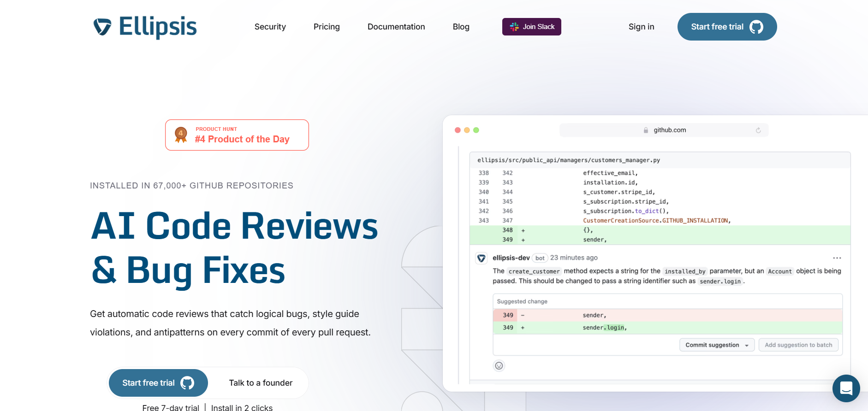Screen dimensions: 868x411
Task: Click the hero Start free trial button
Action: [158, 383]
